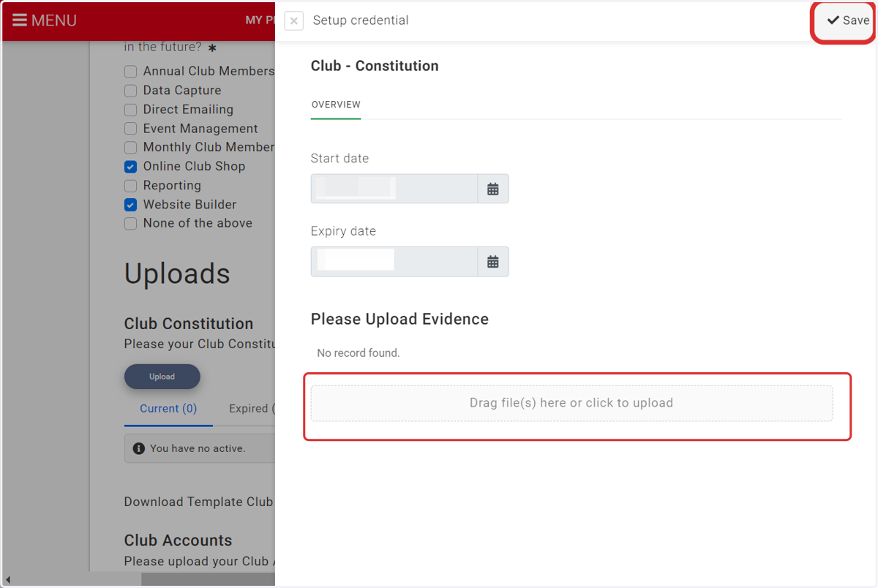Click the horizontal scrollbar left arrow

pos(7,580)
